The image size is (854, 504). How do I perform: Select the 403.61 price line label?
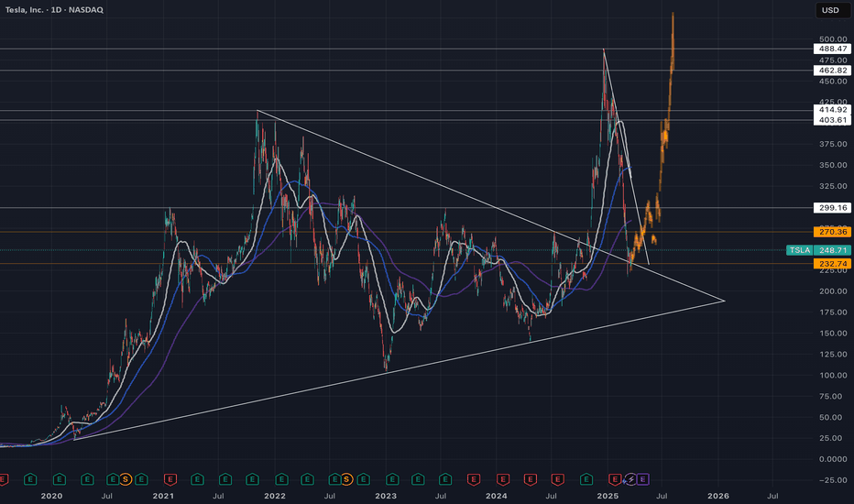point(832,120)
